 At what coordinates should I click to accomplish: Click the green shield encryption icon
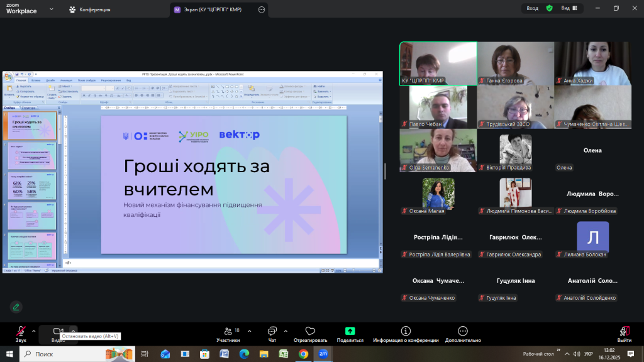click(x=549, y=8)
